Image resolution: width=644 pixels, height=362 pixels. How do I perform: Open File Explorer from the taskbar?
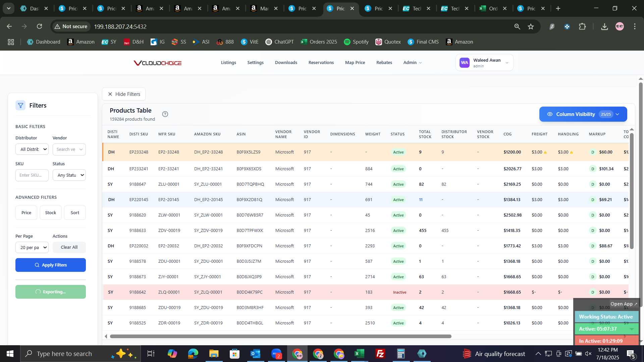(214, 354)
